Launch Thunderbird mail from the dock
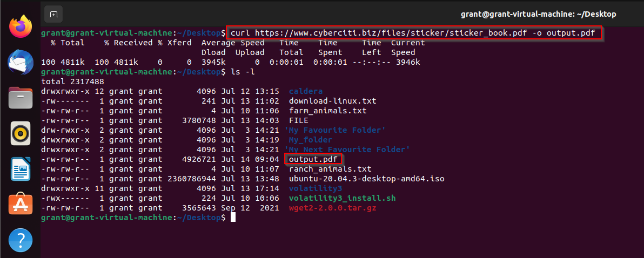This screenshot has height=258, width=644. (x=21, y=63)
